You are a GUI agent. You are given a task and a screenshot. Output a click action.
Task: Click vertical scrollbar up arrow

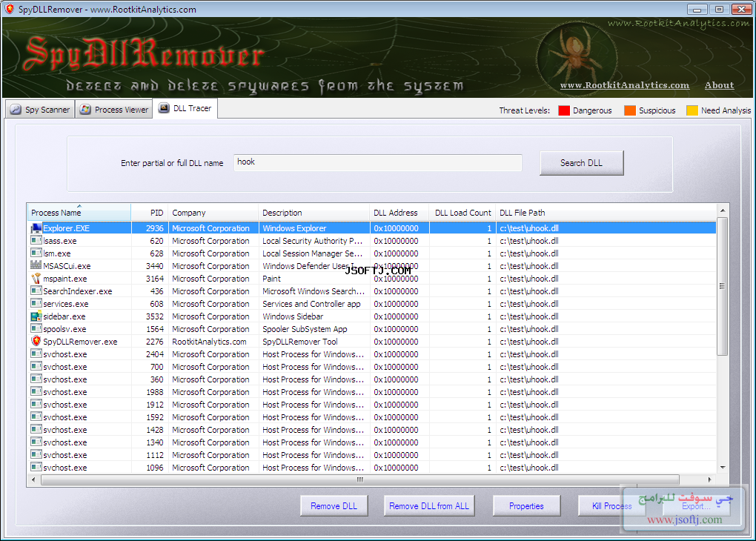pos(722,210)
